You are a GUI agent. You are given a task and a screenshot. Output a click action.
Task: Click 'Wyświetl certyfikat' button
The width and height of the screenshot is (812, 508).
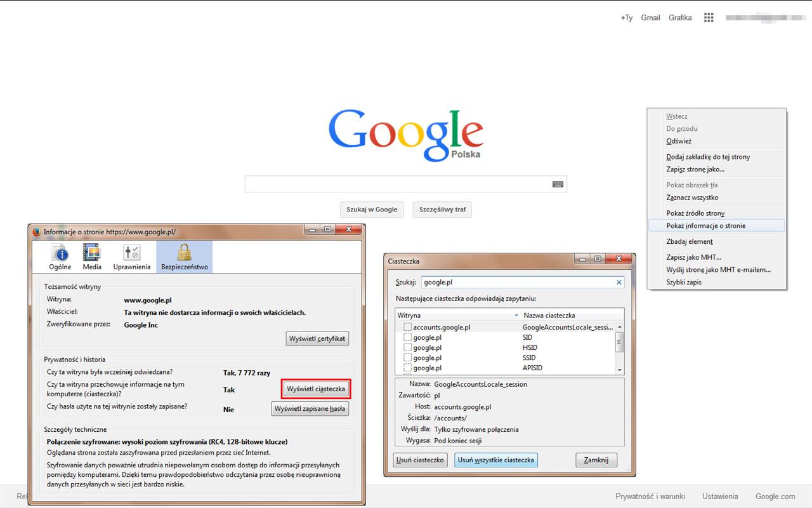pyautogui.click(x=317, y=338)
